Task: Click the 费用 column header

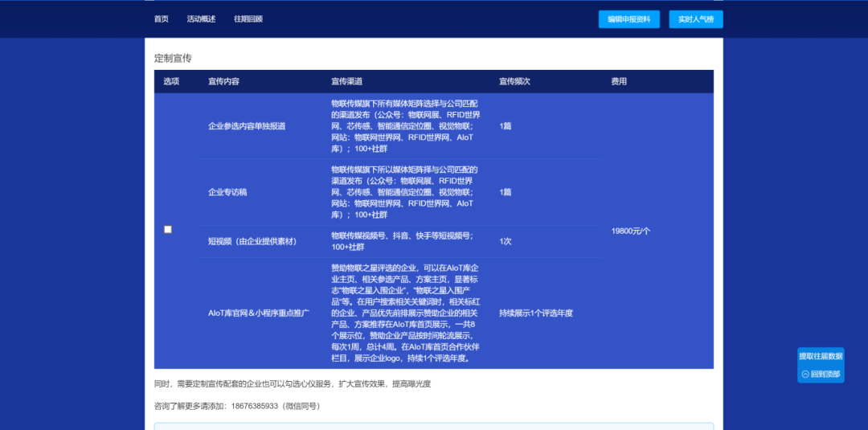Action: [x=619, y=81]
